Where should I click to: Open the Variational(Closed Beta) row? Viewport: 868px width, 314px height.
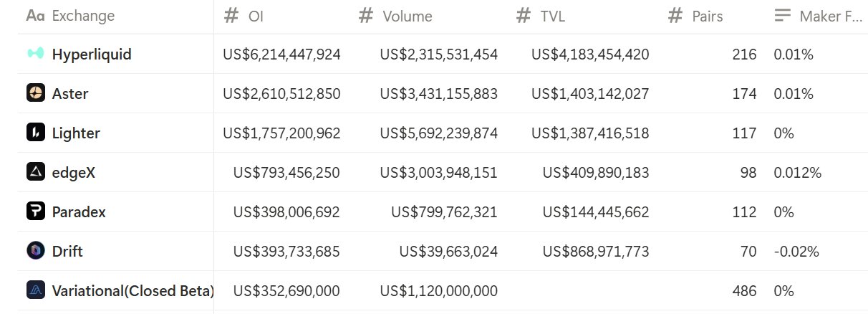click(x=133, y=290)
